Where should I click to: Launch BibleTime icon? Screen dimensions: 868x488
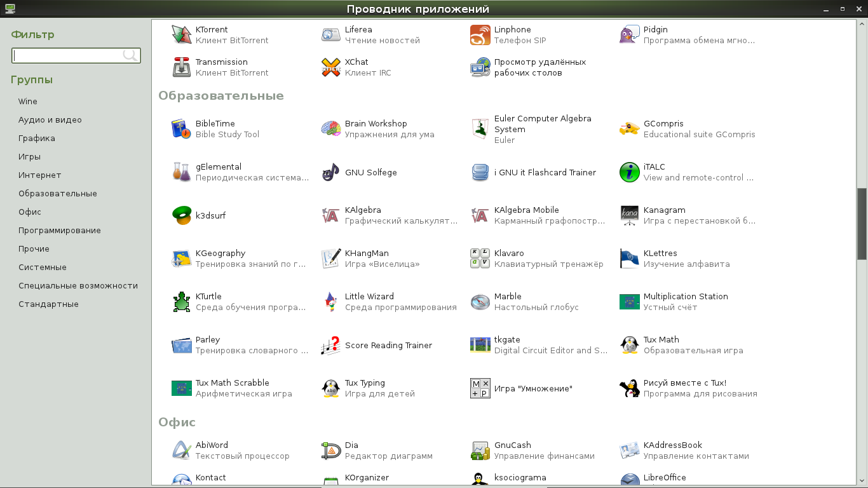[x=182, y=129]
